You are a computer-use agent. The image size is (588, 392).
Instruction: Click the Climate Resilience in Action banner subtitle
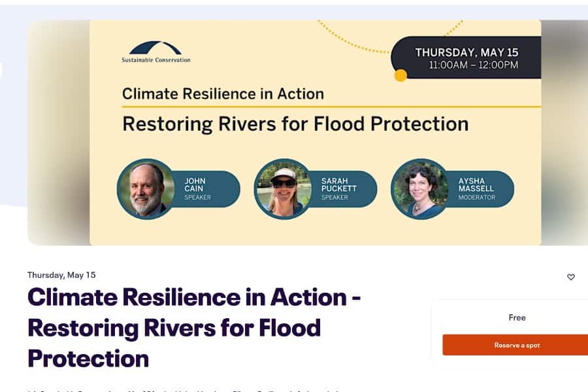[x=223, y=93]
